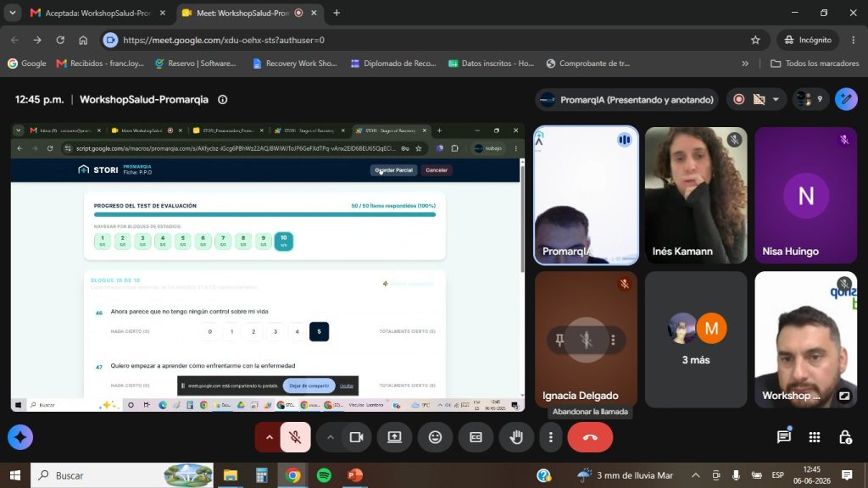Pin Ignacia Delgado's tile
The width and height of the screenshot is (868, 488).
(559, 340)
